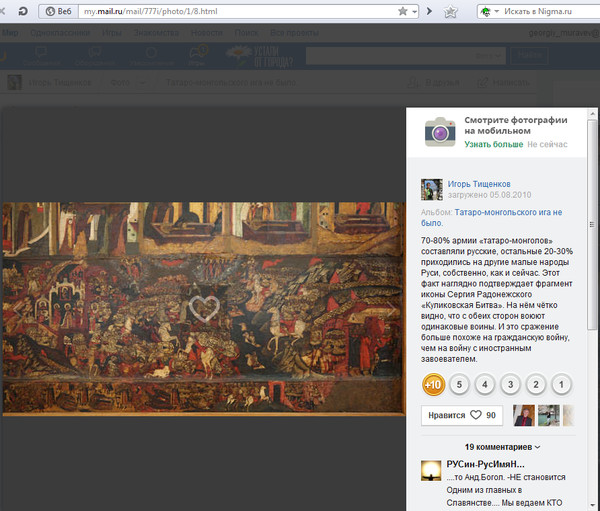This screenshot has width=600, height=511.
Task: Open the Фото dropdown in breadcrumb
Action: pos(128,83)
